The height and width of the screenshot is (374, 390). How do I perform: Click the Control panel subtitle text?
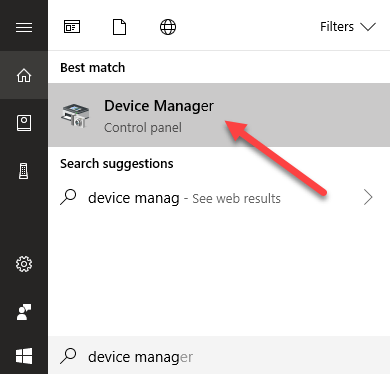click(143, 128)
